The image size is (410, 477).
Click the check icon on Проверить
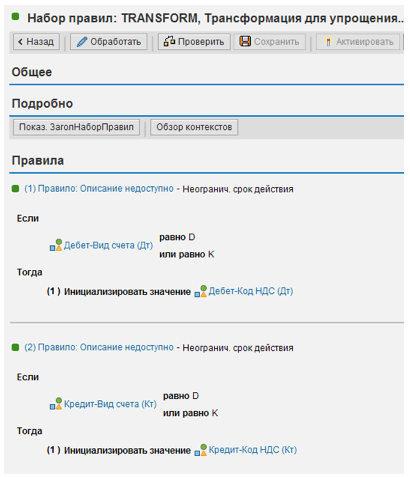point(169,41)
